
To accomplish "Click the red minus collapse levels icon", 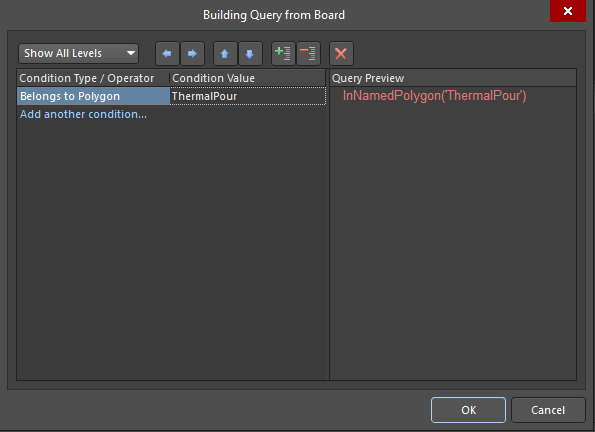I will (x=308, y=54).
